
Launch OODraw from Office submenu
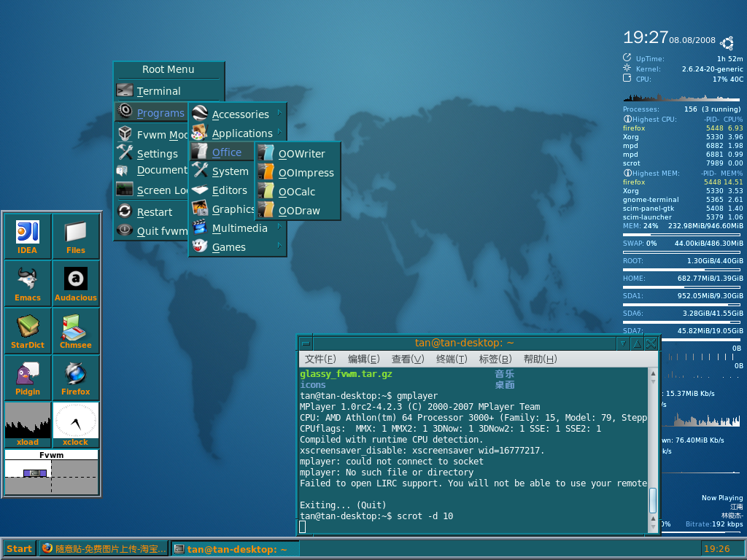point(298,210)
